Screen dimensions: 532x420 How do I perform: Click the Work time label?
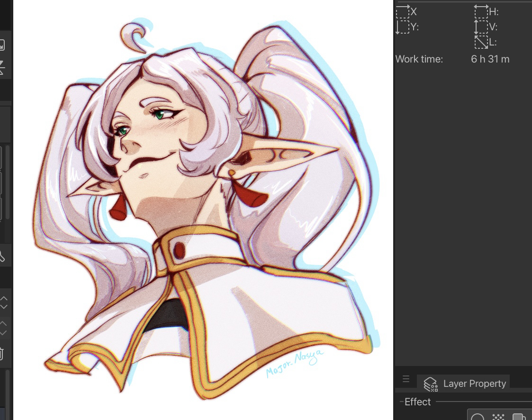(419, 59)
